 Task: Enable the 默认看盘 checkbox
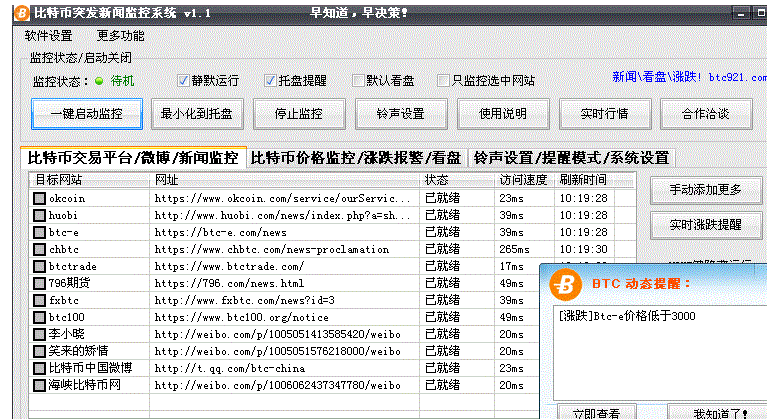(357, 80)
